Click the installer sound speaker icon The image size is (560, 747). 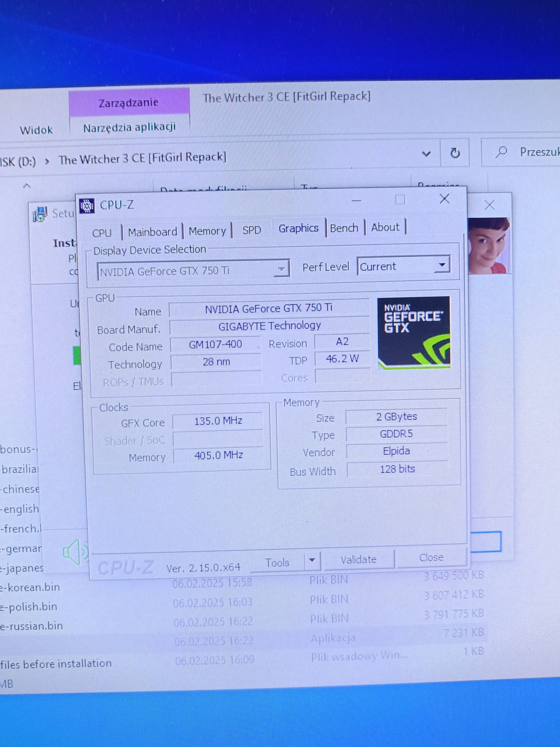(x=75, y=552)
